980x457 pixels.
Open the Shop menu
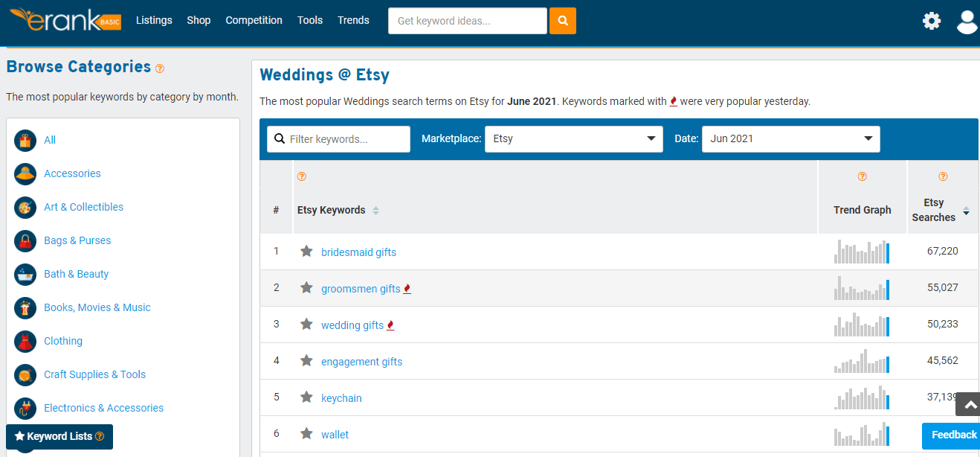[199, 21]
